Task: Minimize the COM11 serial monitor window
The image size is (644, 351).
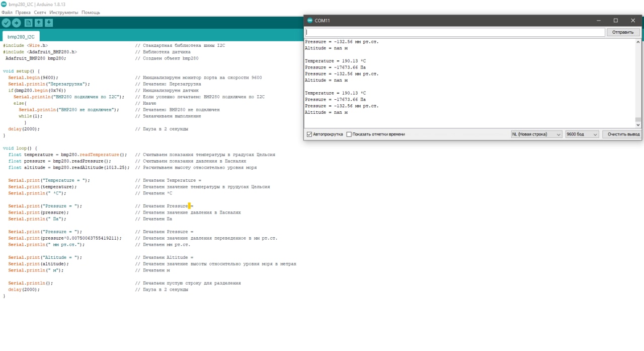Action: (x=598, y=21)
